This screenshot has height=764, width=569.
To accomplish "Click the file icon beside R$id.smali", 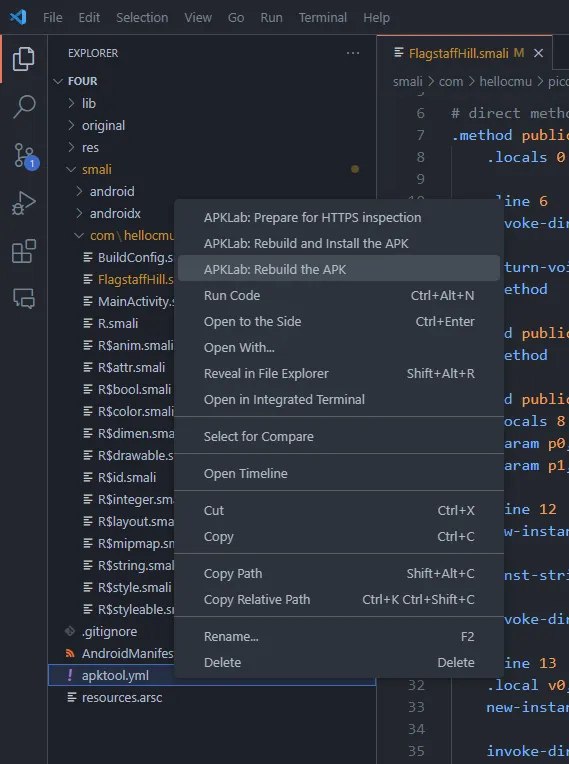I will coord(88,477).
